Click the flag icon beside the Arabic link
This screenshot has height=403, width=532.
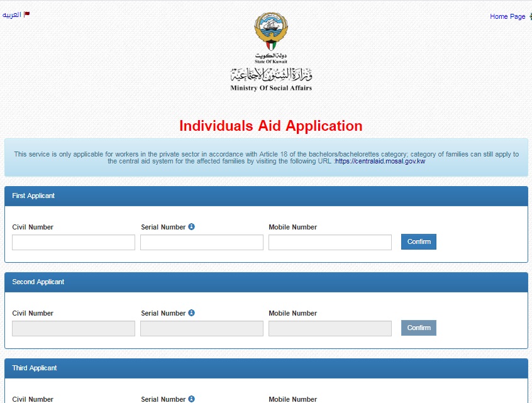pos(27,14)
